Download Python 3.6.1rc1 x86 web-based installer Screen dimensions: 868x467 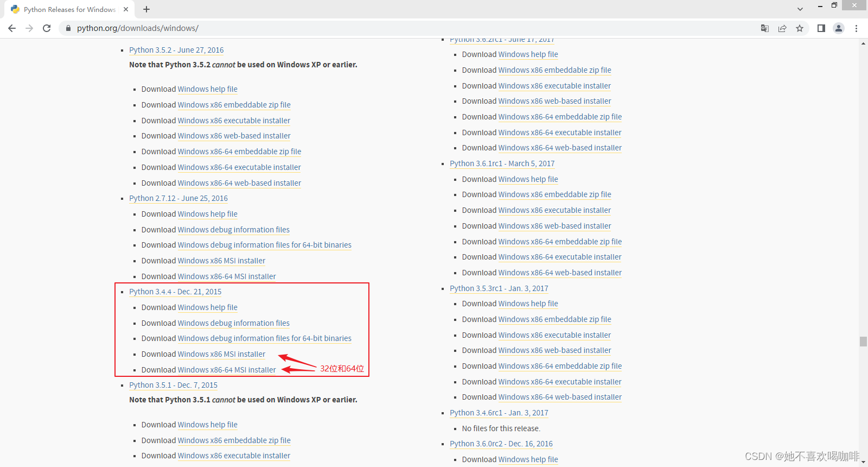point(555,226)
